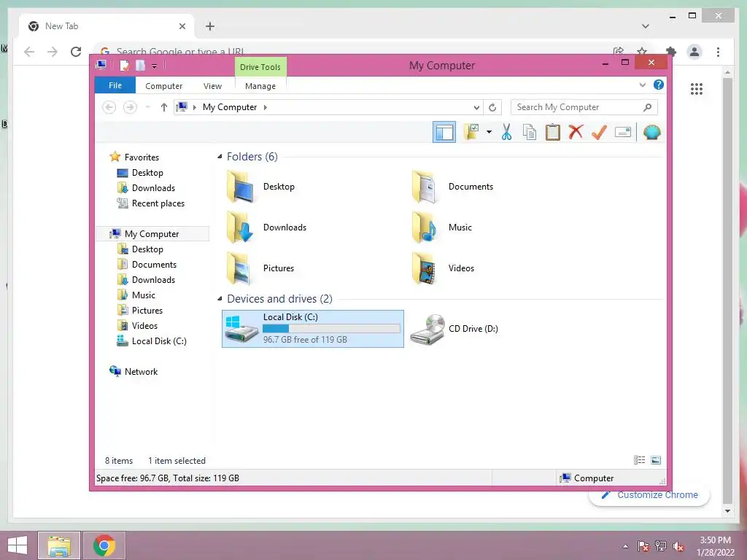Collapse the Folders (6) group
Image resolution: width=747 pixels, height=560 pixels.
click(220, 156)
